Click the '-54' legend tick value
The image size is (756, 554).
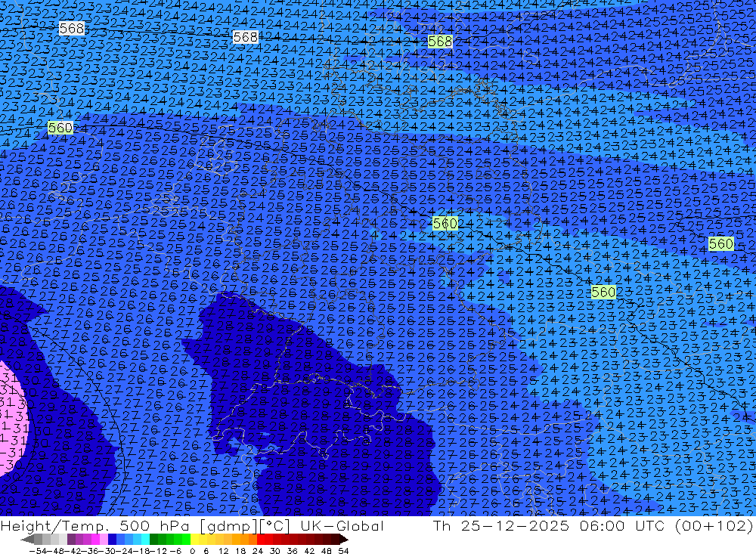point(38,551)
